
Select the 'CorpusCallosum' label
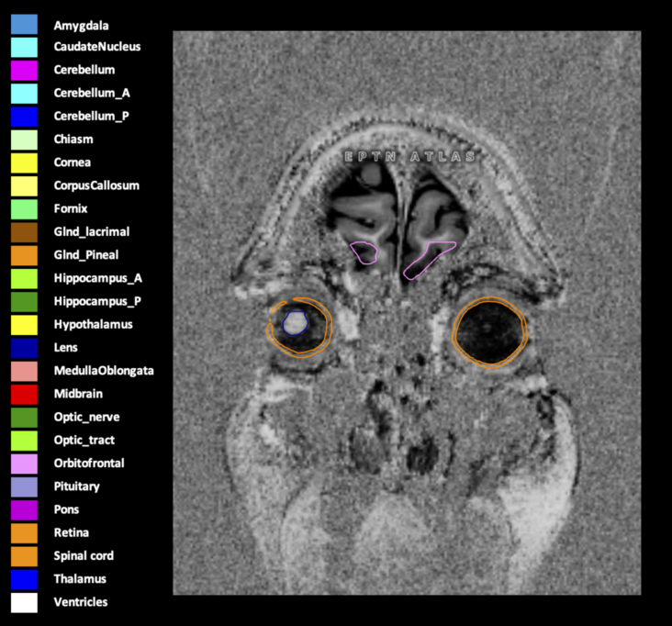pos(96,186)
